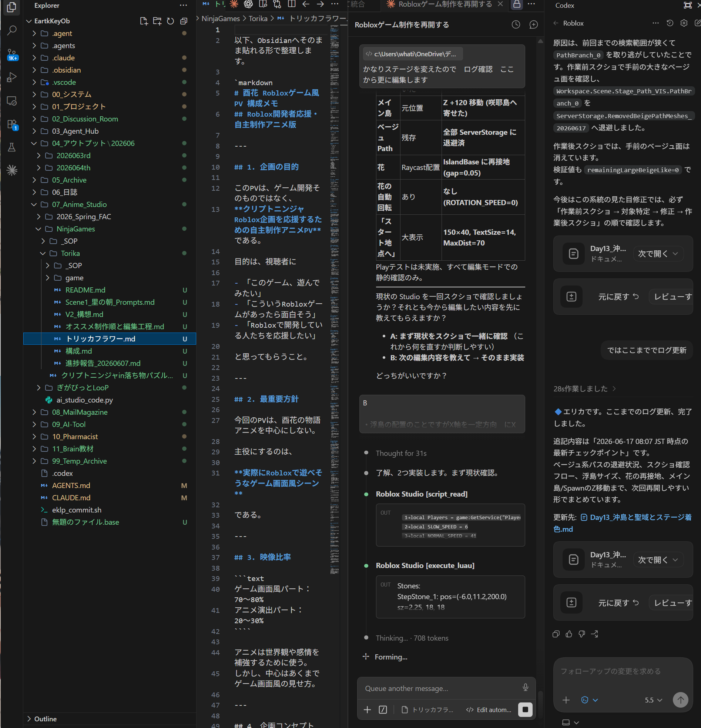Activate microphone for voice input

525,688
